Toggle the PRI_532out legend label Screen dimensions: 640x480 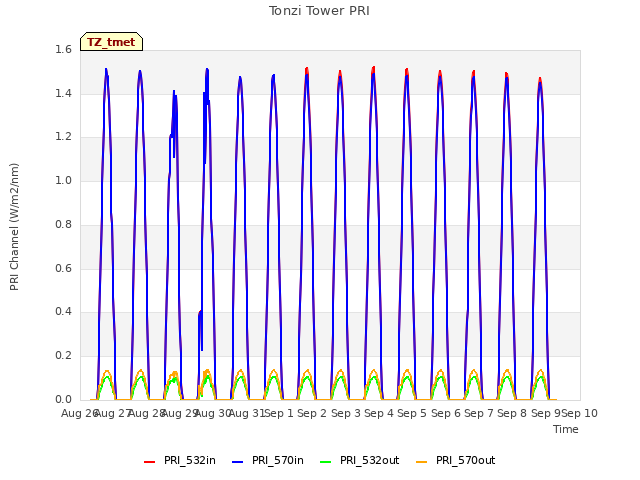(x=370, y=460)
